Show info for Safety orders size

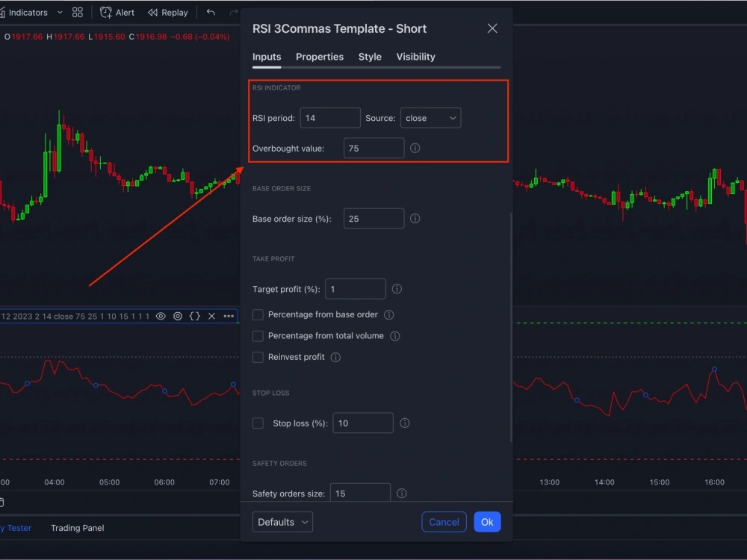[x=402, y=494]
